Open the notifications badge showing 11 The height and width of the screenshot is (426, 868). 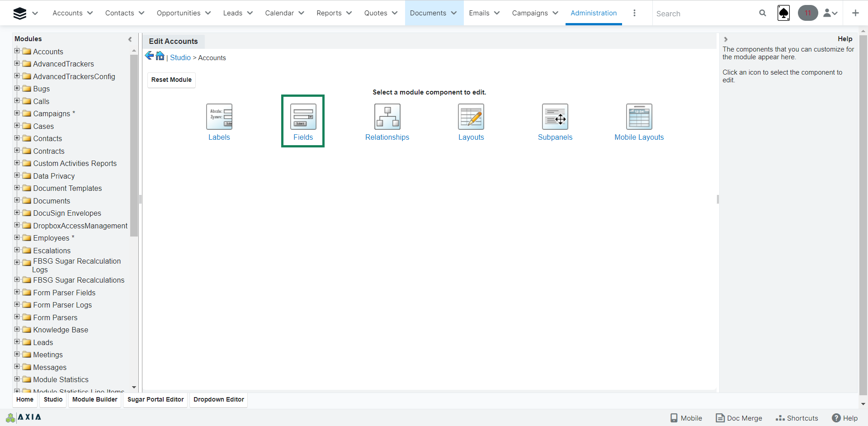pyautogui.click(x=807, y=13)
